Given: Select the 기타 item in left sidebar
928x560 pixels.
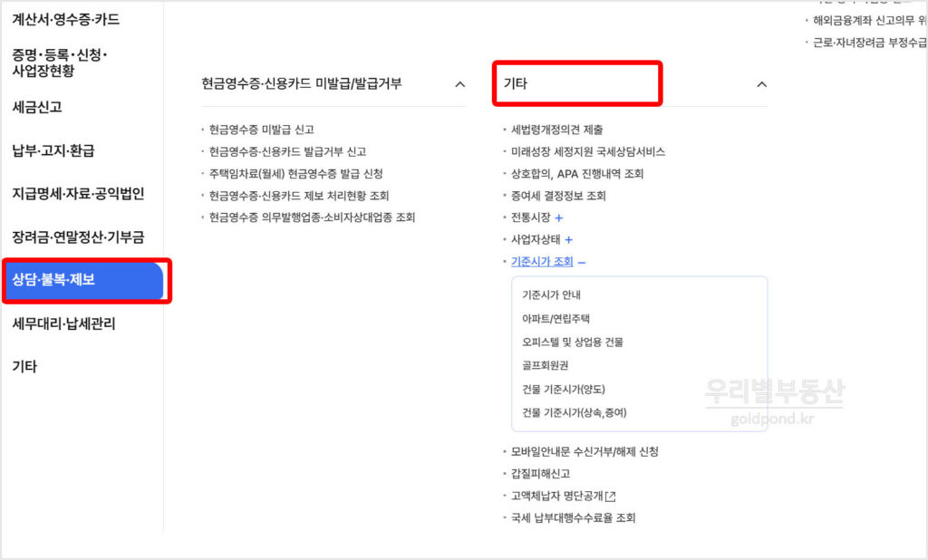Looking at the screenshot, I should click(x=24, y=366).
